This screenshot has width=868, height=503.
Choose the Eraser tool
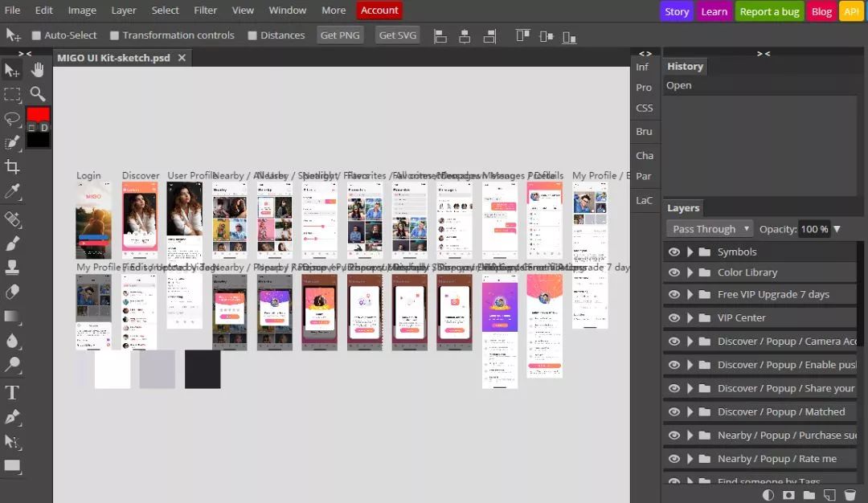pos(11,292)
